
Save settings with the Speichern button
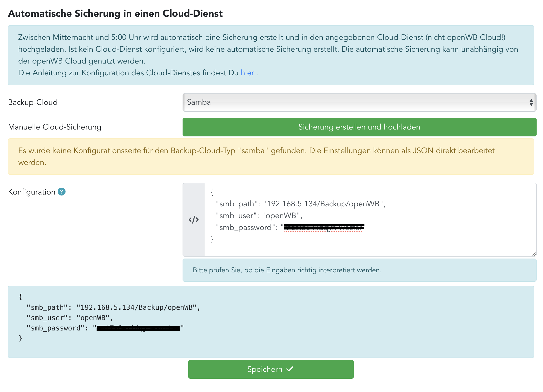tap(271, 369)
